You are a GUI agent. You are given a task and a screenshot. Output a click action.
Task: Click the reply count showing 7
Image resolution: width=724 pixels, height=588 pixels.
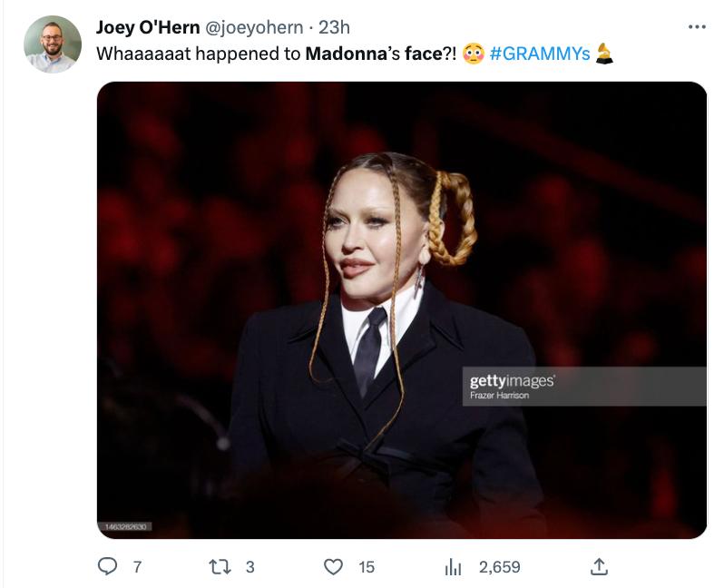[137, 567]
